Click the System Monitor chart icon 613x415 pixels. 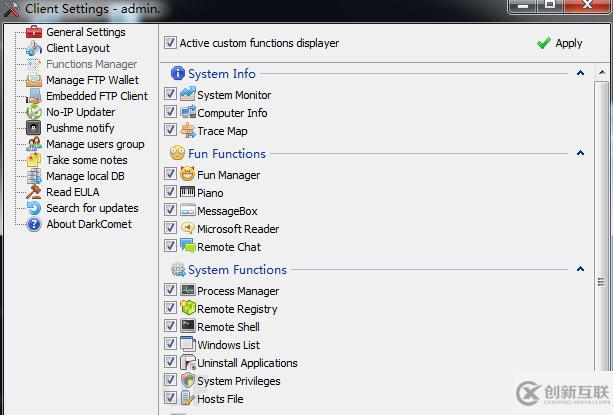(x=188, y=94)
